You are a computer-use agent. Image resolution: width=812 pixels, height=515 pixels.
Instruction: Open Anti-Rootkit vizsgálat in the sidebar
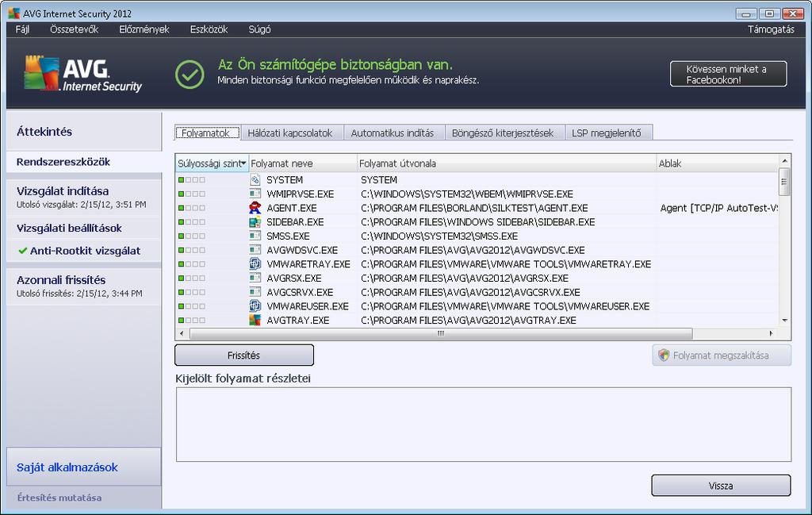(x=84, y=251)
